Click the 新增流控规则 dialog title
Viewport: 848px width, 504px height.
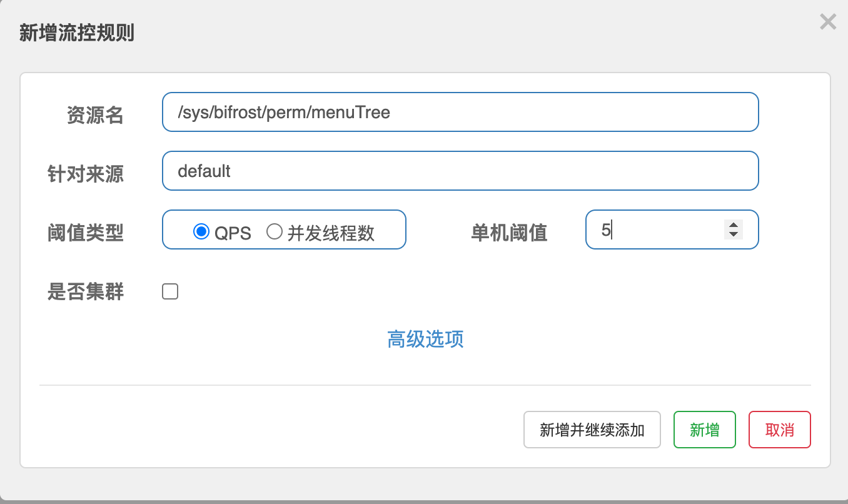77,33
